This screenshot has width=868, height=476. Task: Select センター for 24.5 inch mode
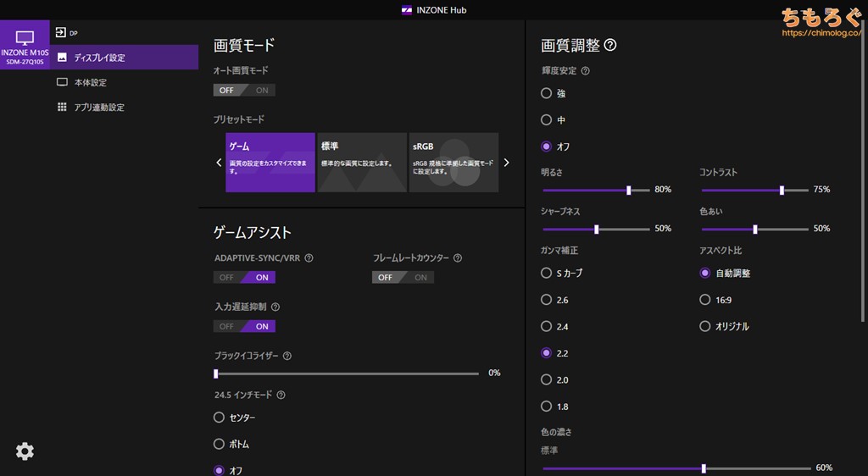(219, 418)
